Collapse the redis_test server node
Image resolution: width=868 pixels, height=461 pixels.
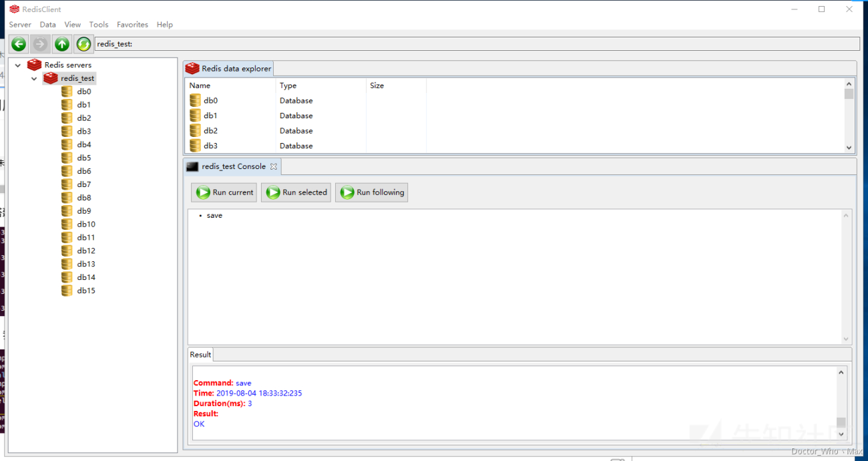click(34, 79)
